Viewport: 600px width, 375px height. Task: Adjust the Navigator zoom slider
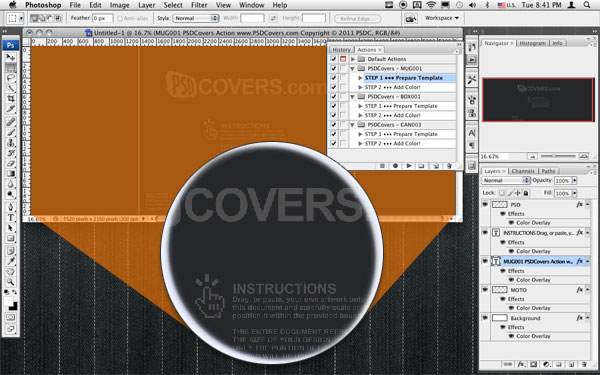tap(554, 156)
